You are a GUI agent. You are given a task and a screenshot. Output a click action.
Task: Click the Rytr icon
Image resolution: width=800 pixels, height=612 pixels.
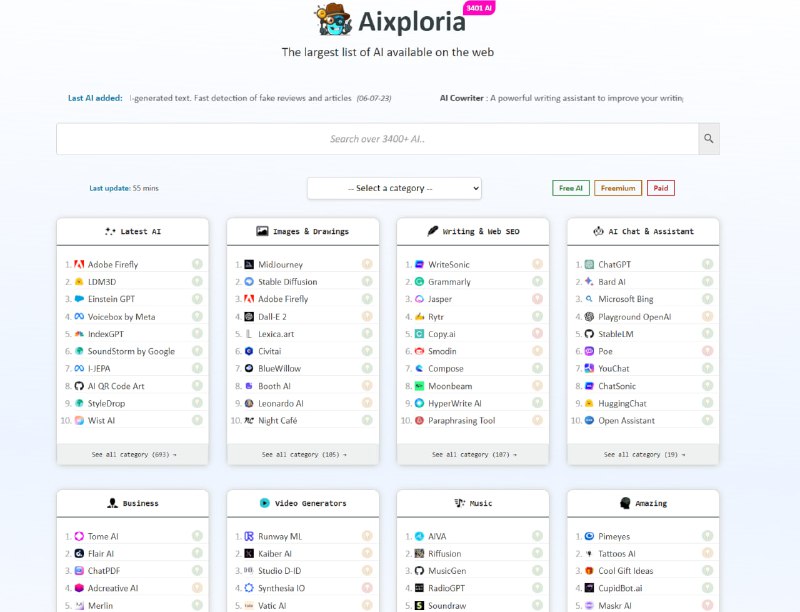click(419, 317)
